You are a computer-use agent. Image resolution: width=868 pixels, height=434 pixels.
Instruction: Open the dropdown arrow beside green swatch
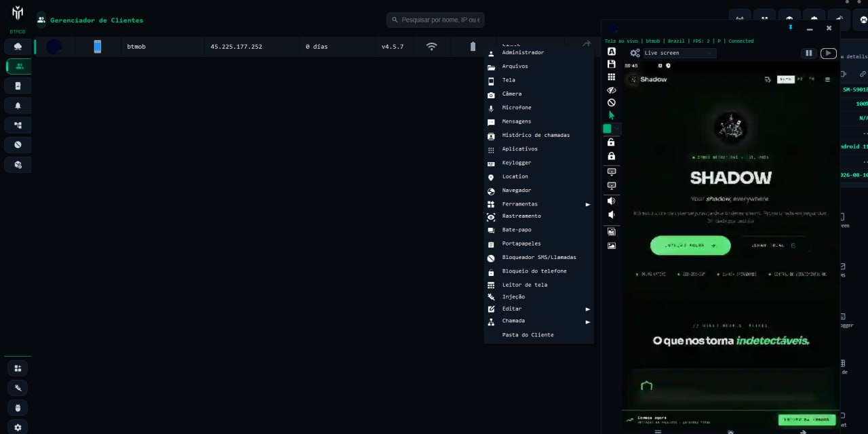click(x=617, y=128)
